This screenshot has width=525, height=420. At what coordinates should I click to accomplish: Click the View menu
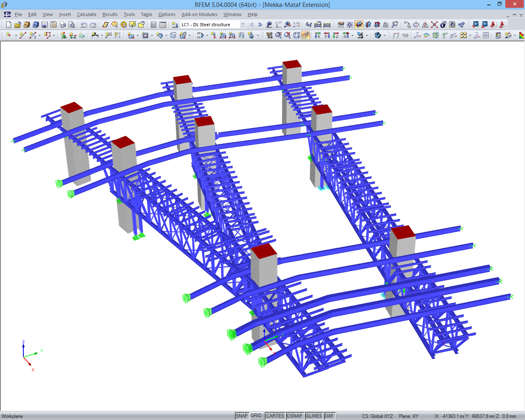pos(48,14)
